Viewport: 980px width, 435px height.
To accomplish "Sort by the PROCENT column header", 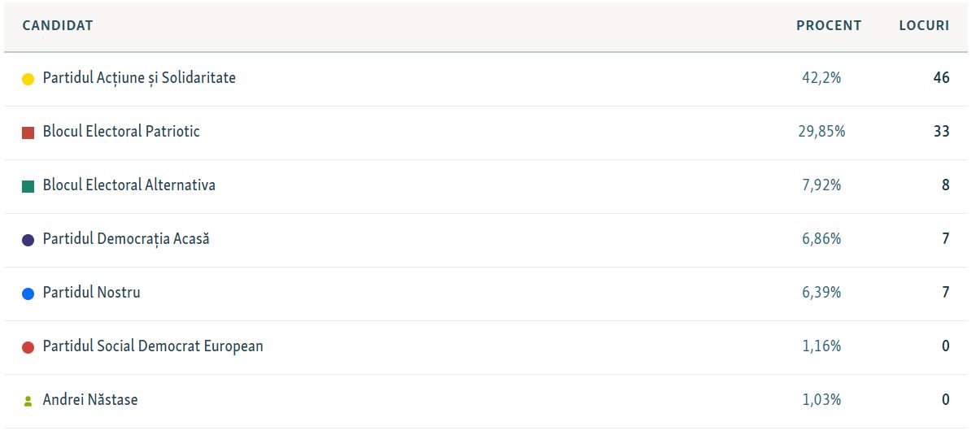I will point(829,25).
